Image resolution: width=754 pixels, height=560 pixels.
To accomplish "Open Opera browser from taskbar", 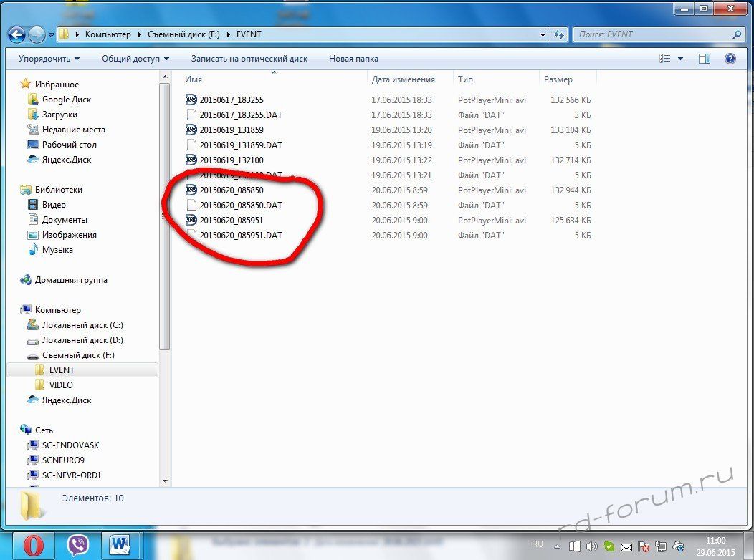I will (33, 545).
